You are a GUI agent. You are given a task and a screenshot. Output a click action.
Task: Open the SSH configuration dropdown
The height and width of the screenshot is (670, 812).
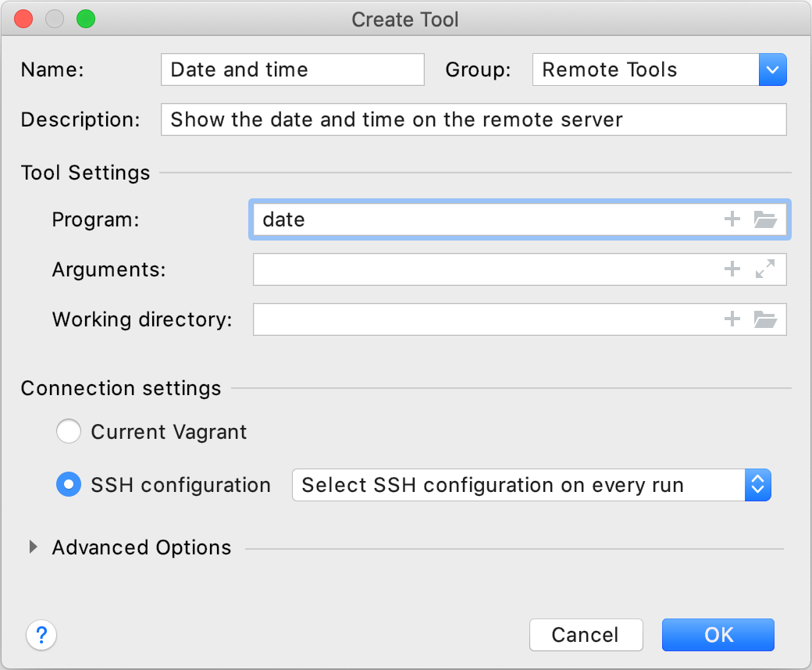pos(757,484)
